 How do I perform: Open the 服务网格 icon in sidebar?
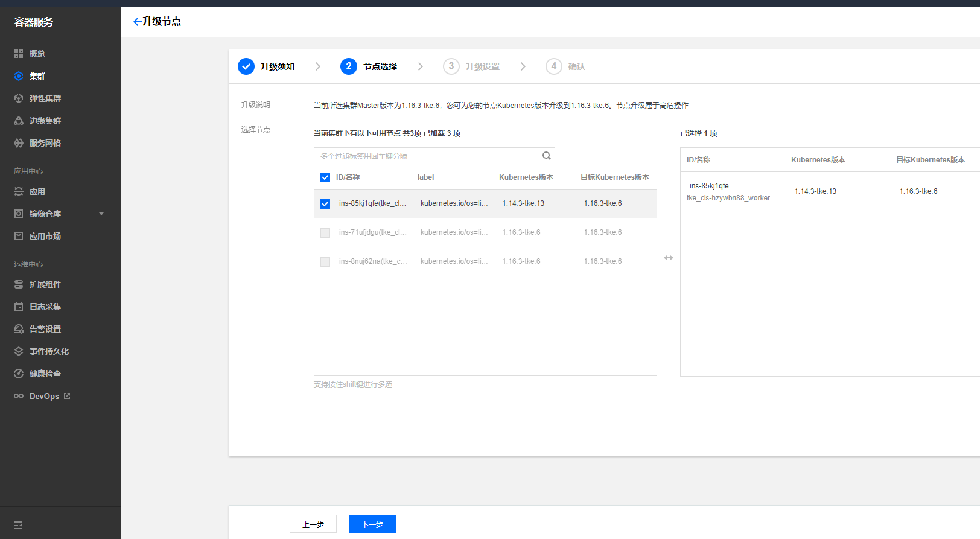[19, 143]
